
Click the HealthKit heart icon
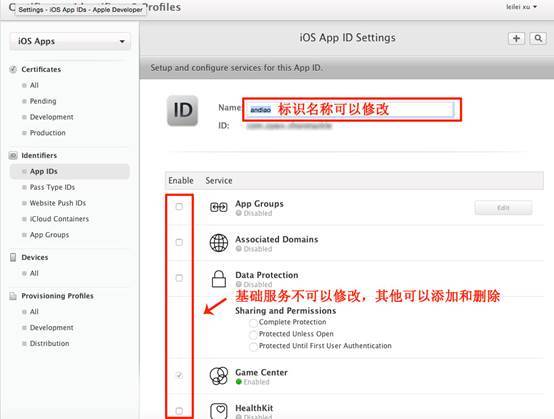219,411
